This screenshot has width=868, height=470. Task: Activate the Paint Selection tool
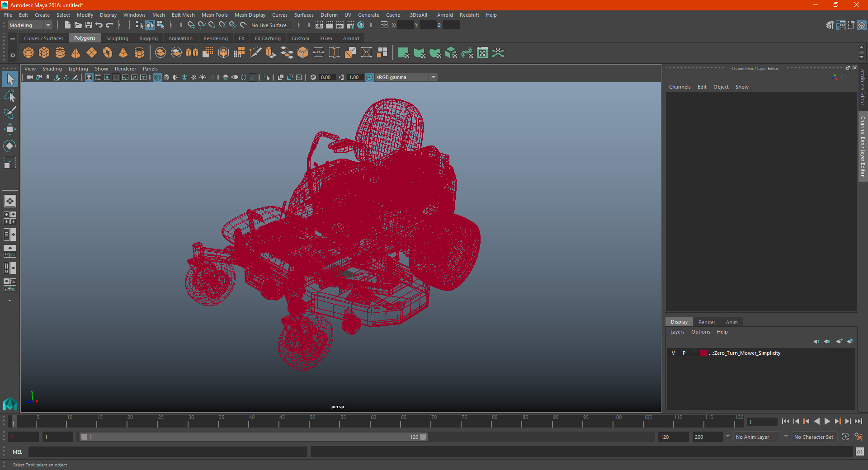10,113
